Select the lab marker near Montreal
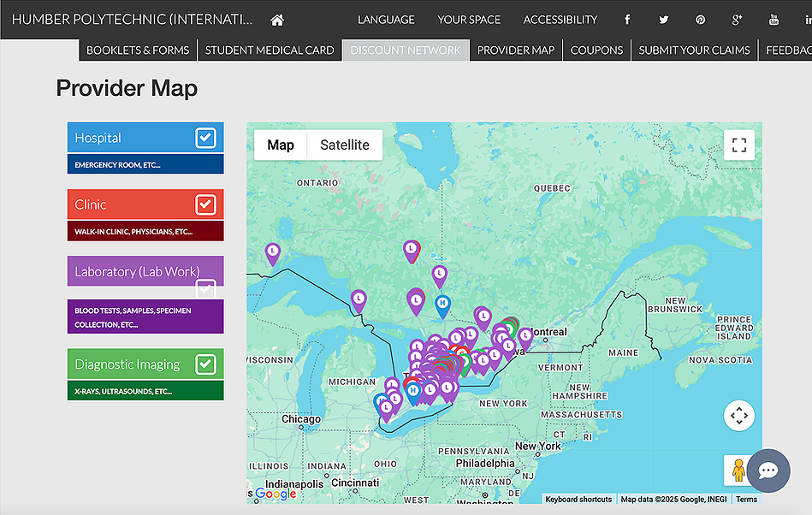Image resolution: width=812 pixels, height=515 pixels. [525, 338]
